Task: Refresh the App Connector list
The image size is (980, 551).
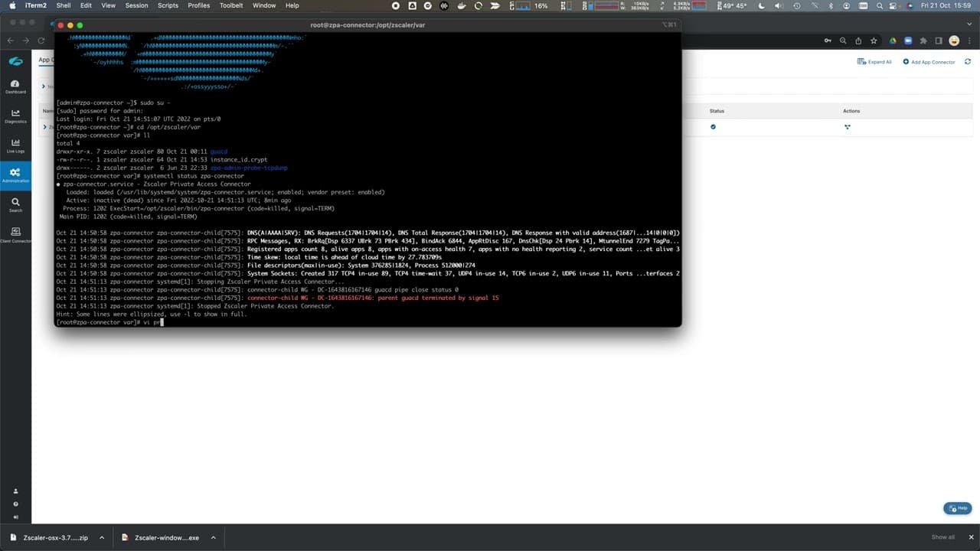Action: point(968,61)
